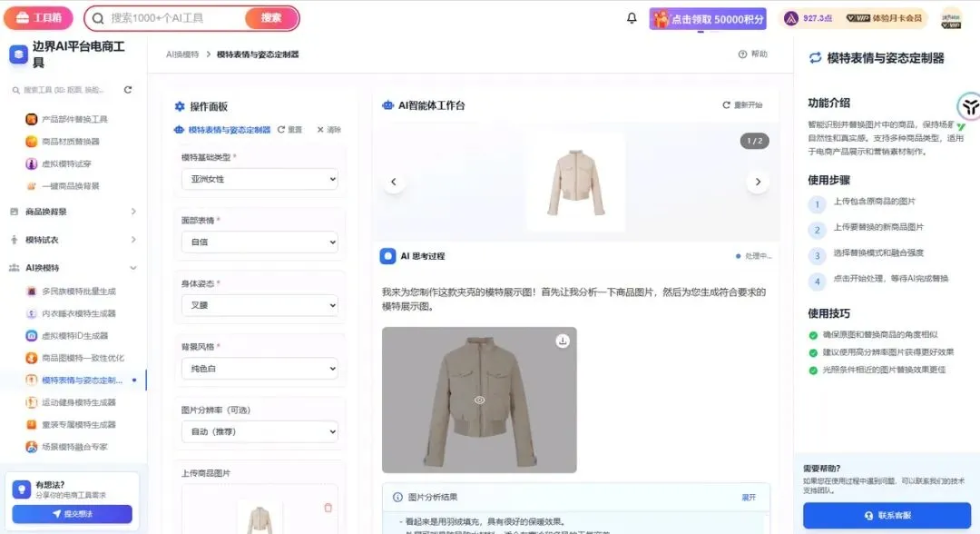Click the 清除 clear button
Viewport: 980px width, 534px height.
[328, 130]
